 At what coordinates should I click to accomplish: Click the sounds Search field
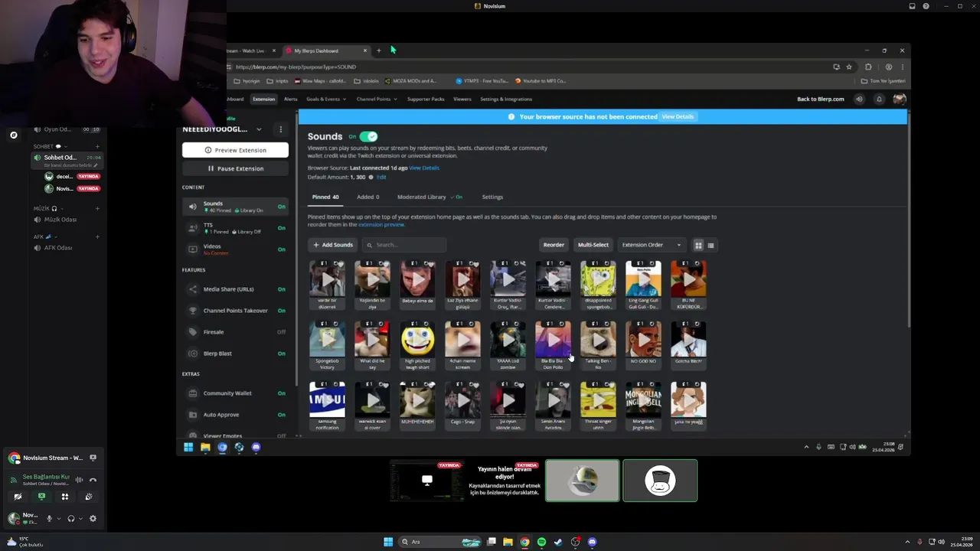[404, 245]
